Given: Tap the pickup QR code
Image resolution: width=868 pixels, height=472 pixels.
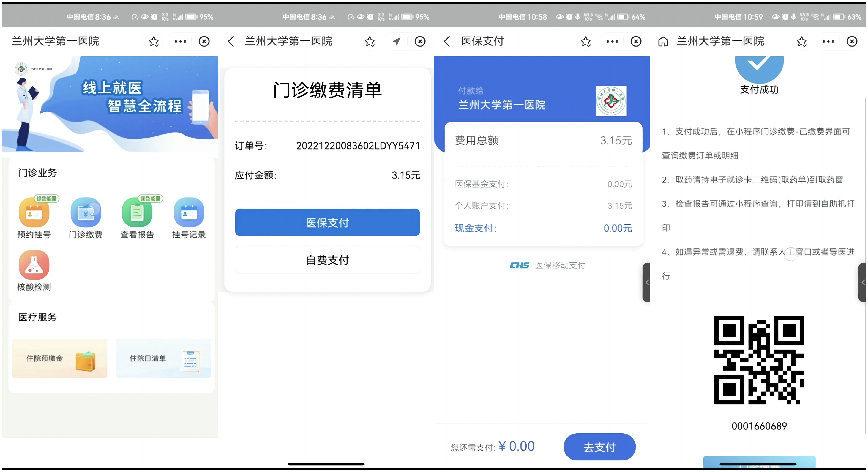Looking at the screenshot, I should [x=759, y=360].
